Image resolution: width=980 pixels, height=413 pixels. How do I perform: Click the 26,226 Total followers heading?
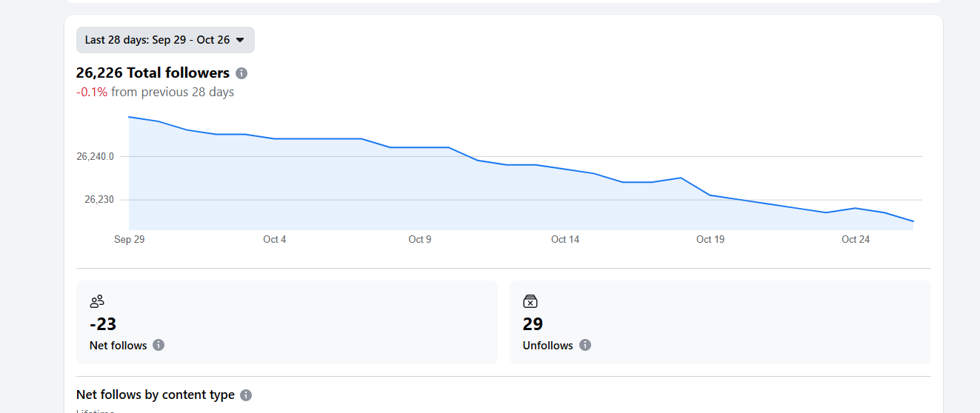click(x=153, y=73)
